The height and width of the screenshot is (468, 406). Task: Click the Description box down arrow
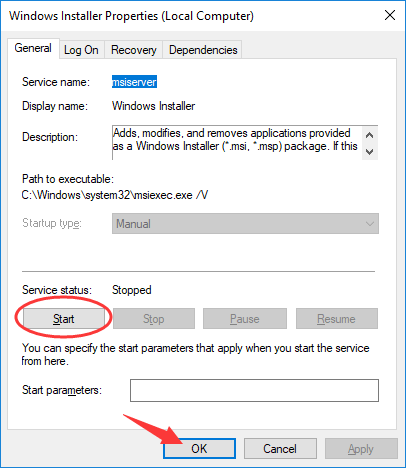(x=369, y=152)
